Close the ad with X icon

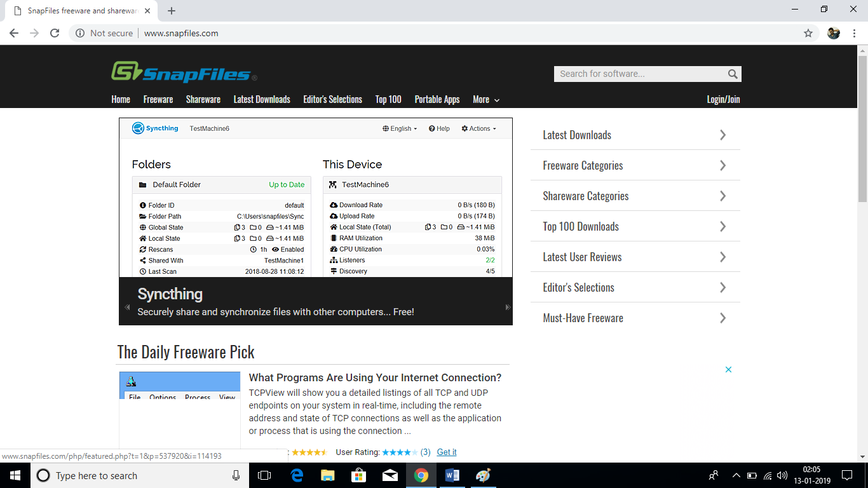tap(728, 369)
